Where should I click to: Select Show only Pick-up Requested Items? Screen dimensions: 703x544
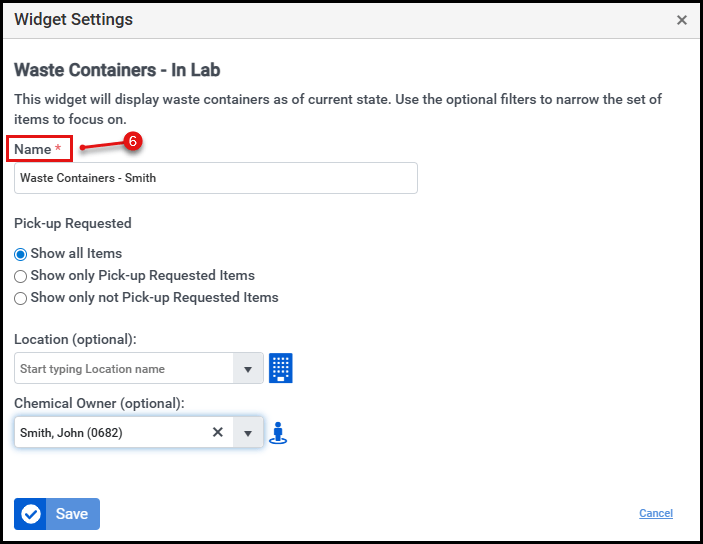(20, 276)
